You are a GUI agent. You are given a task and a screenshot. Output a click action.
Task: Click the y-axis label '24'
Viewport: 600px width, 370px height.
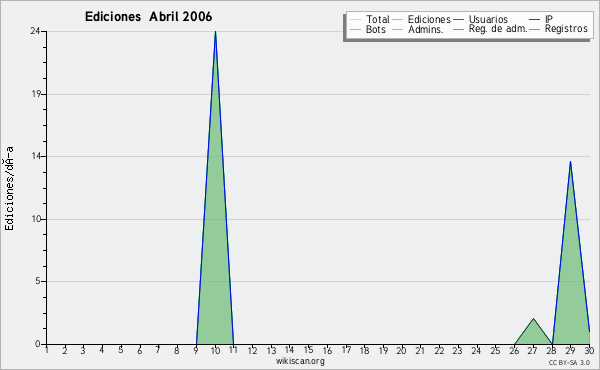point(35,31)
